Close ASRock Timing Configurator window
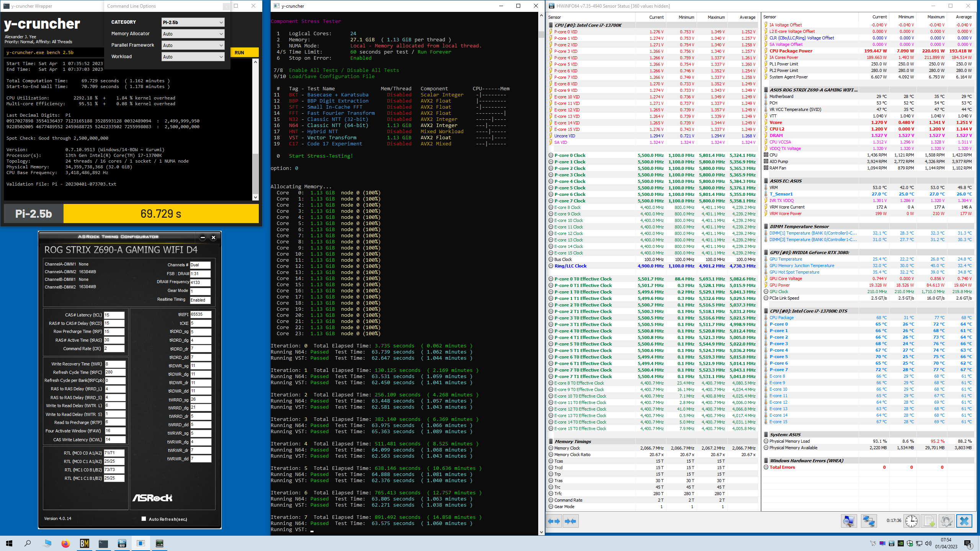980x551 pixels. [214, 238]
